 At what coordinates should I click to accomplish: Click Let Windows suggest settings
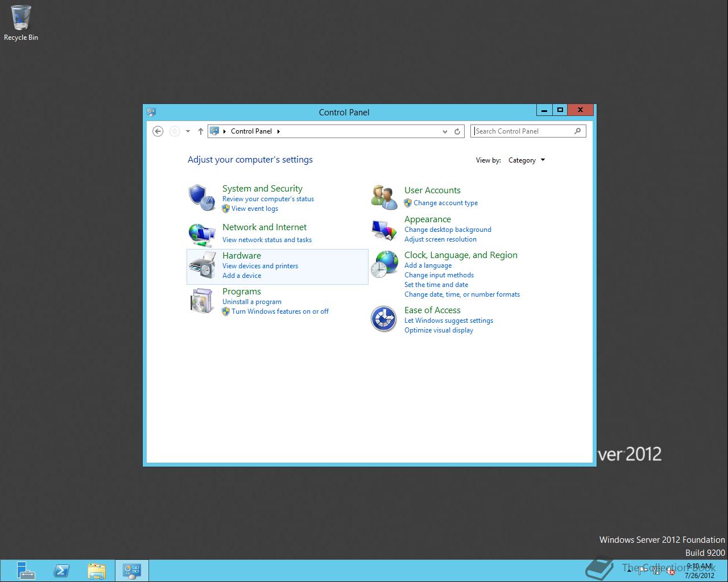point(449,321)
